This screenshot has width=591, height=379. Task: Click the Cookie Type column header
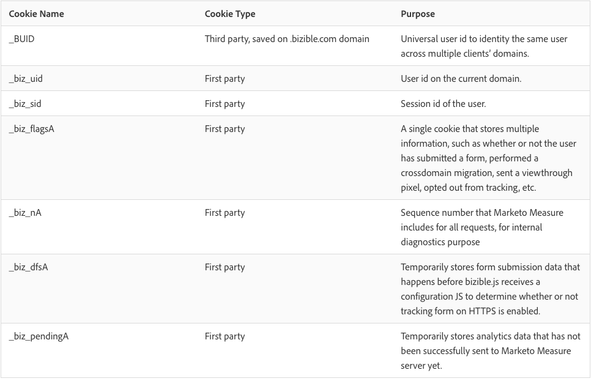click(x=230, y=14)
